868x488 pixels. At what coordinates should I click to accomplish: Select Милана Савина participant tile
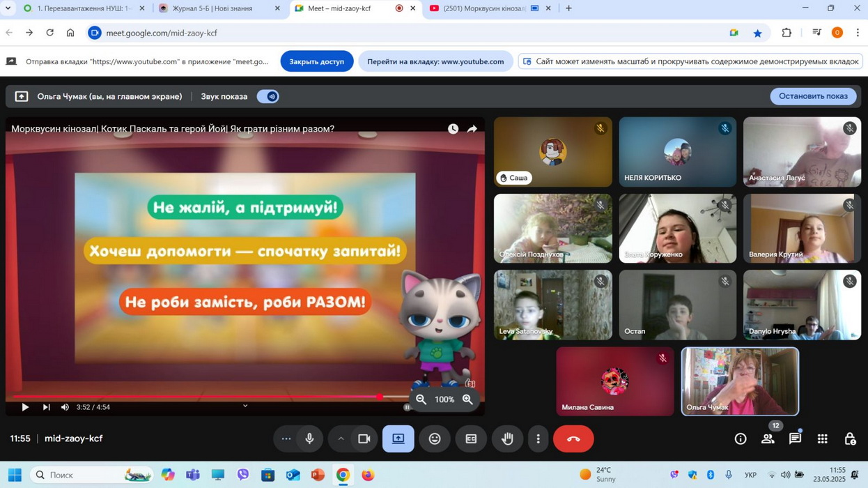coord(615,381)
